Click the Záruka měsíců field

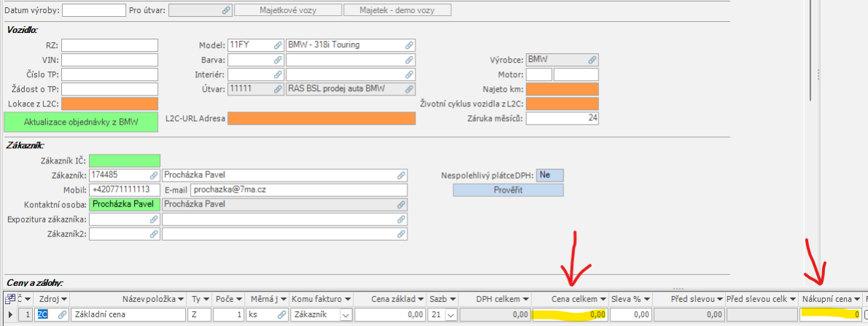click(562, 118)
